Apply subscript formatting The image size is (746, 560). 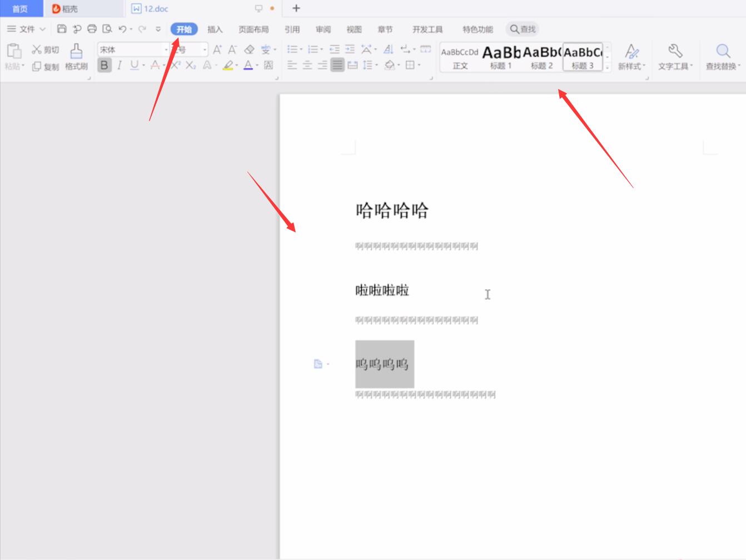(x=191, y=65)
